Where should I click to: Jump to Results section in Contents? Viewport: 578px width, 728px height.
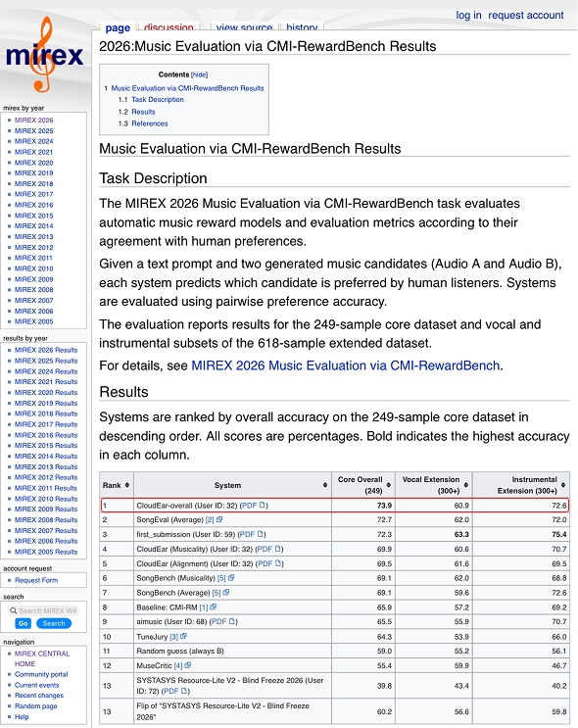coord(143,112)
